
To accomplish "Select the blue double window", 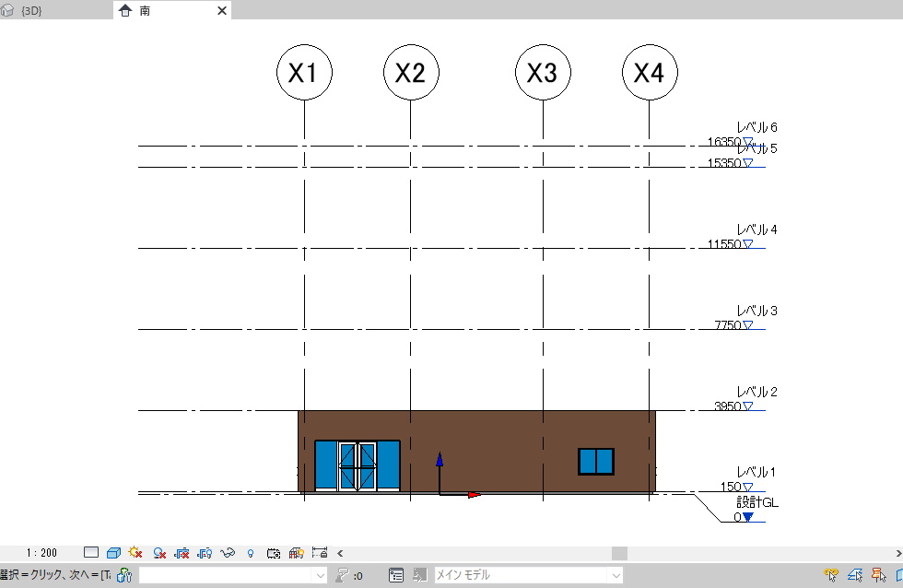I will click(x=596, y=462).
